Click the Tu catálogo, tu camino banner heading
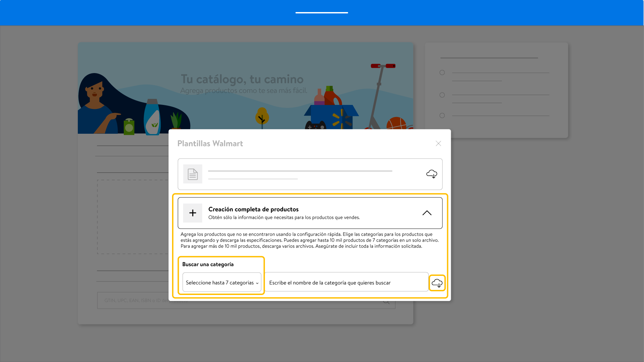644x362 pixels. tap(242, 79)
